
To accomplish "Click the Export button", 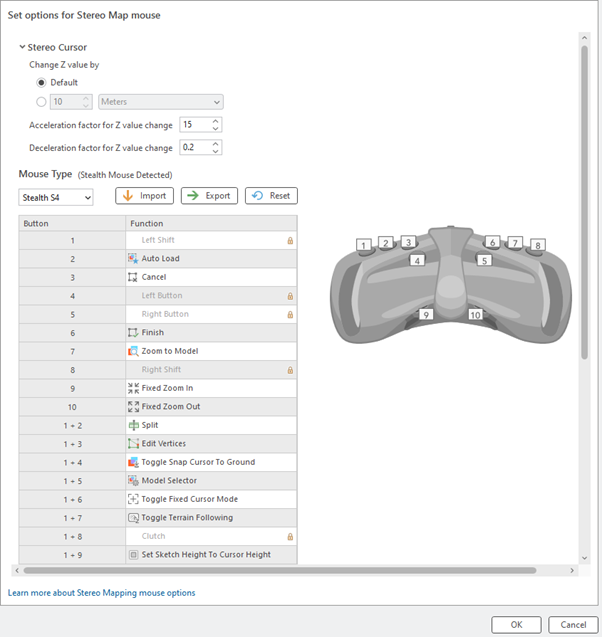I will pyautogui.click(x=209, y=196).
